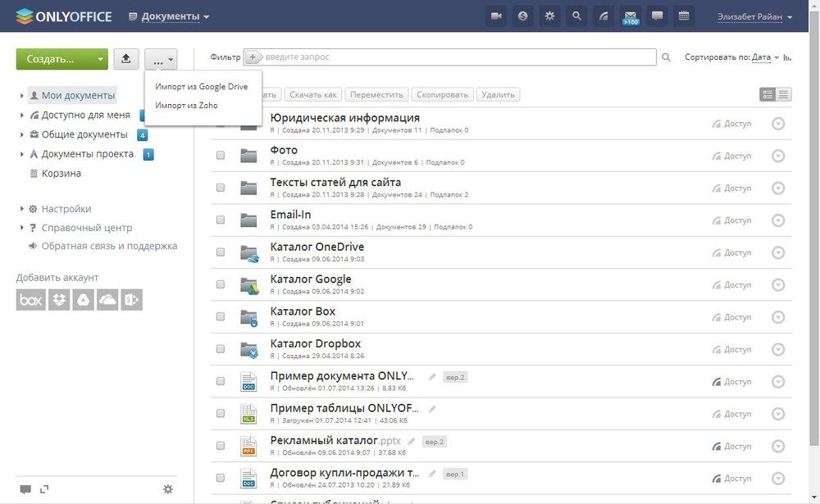Viewport: 820px width, 504px height.
Task: Click the Скачать как button
Action: point(313,94)
